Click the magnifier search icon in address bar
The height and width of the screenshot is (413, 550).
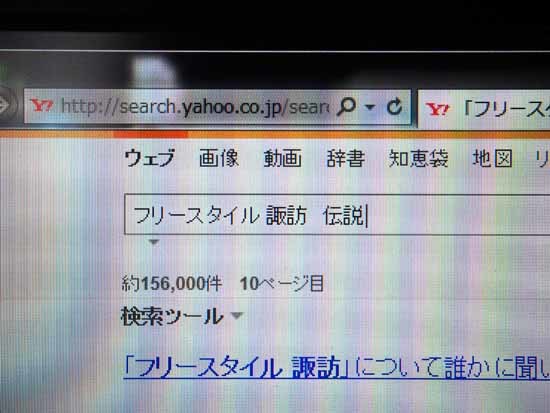click(x=346, y=106)
